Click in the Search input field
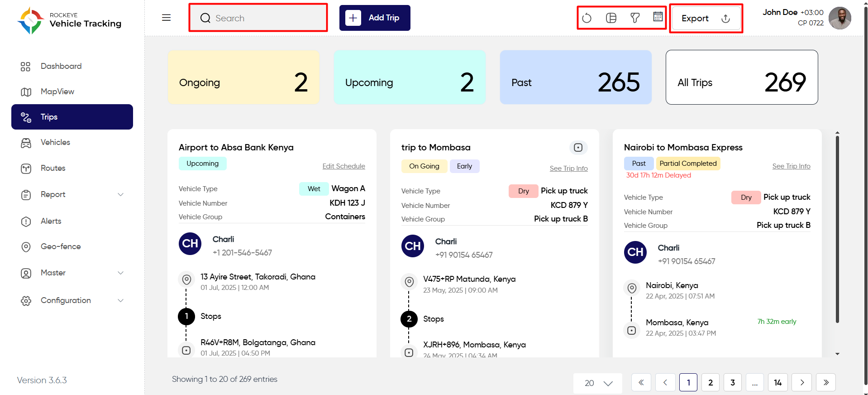This screenshot has height=395, width=868. click(x=258, y=18)
